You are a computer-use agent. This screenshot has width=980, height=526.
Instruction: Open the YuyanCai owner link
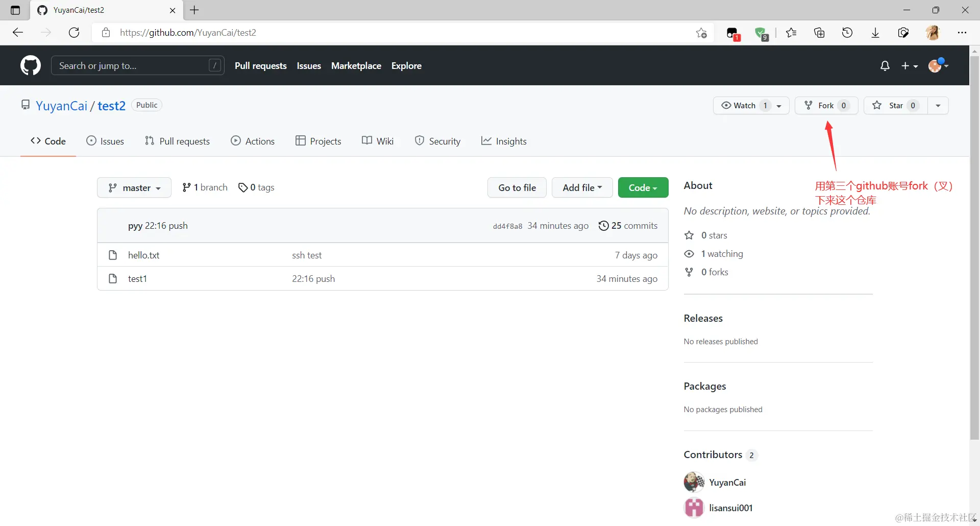pos(62,106)
